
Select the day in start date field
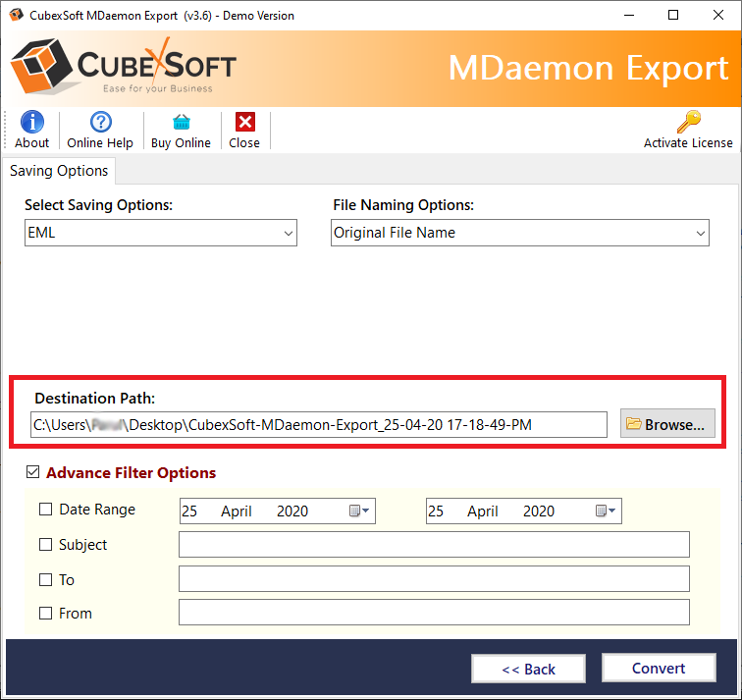(189, 512)
